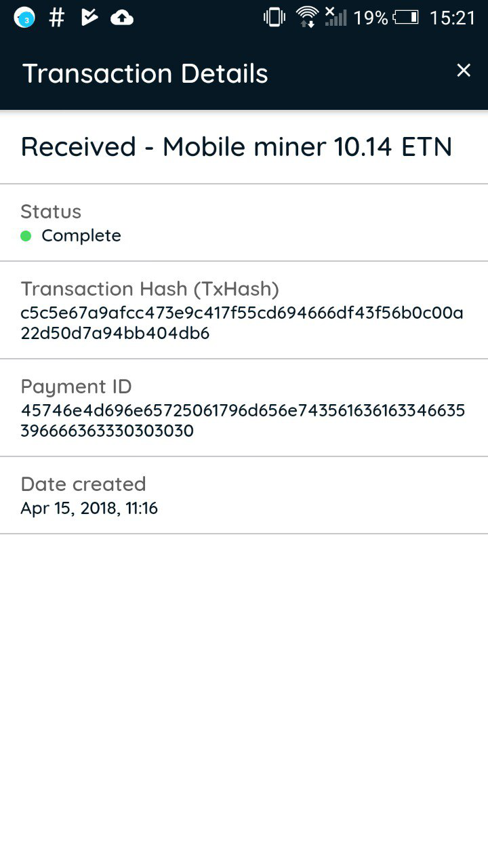The height and width of the screenshot is (868, 488).
Task: Tap the Wi-Fi signal status icon
Action: pos(307,18)
